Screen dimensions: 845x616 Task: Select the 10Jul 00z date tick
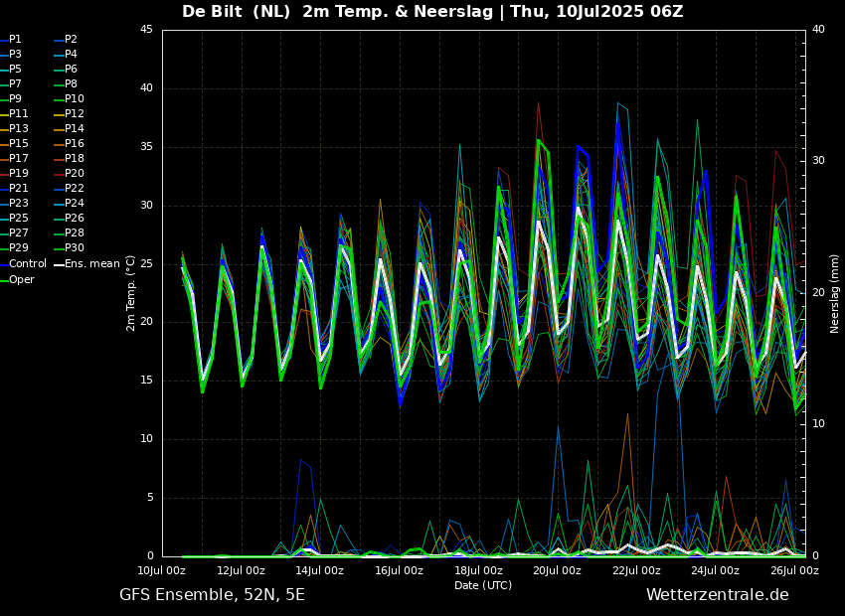tap(162, 571)
